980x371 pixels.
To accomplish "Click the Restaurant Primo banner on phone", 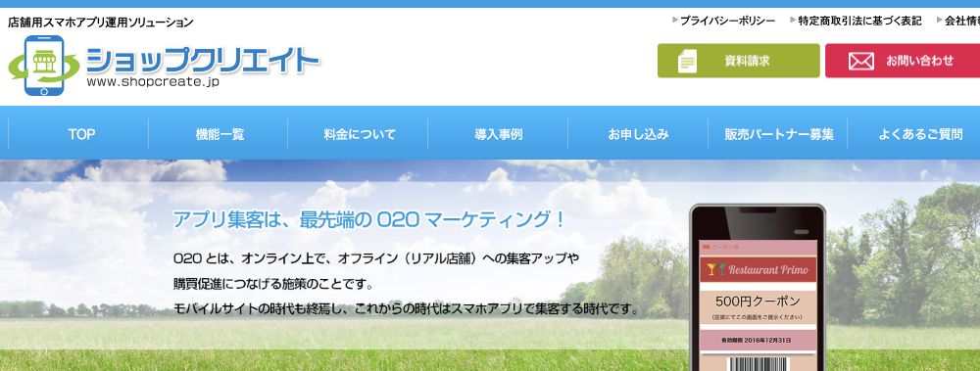I will pyautogui.click(x=759, y=270).
